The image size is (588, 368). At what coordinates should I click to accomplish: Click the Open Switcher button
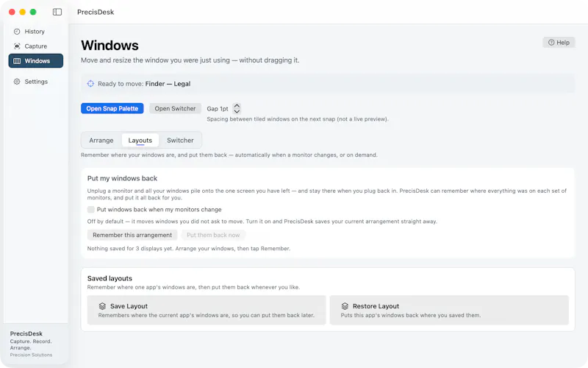[175, 108]
